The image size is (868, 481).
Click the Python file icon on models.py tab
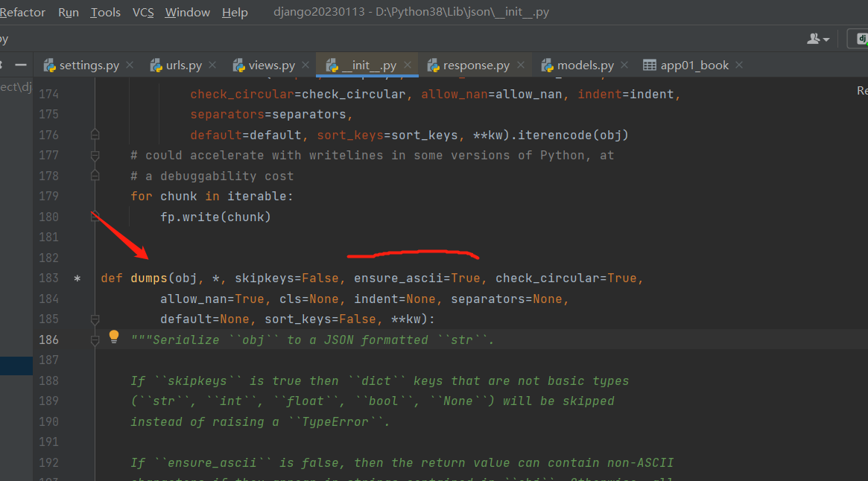[547, 66]
